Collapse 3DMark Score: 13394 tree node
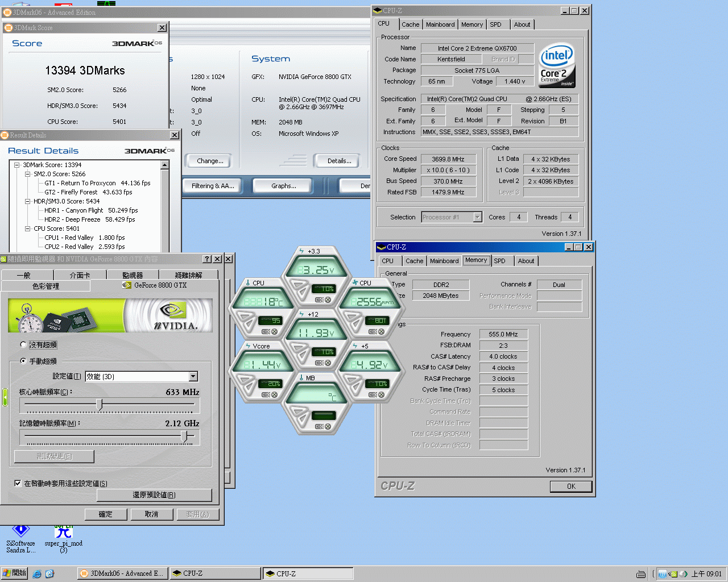 pos(17,165)
